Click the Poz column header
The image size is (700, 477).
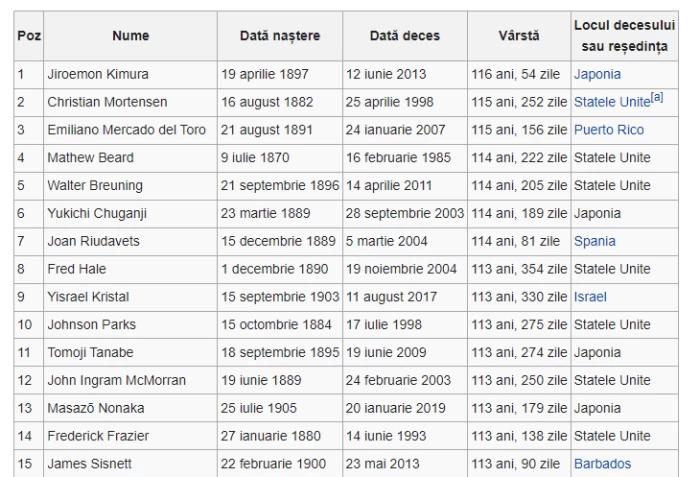pos(29,36)
